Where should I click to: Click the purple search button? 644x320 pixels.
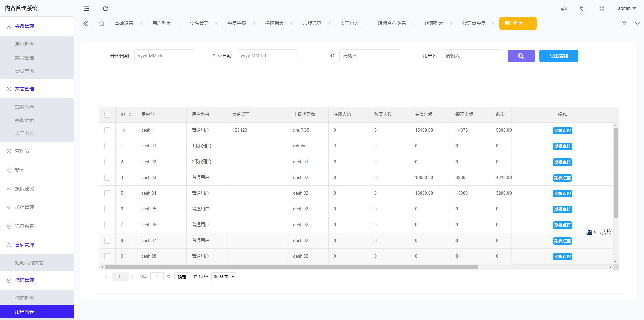[521, 56]
